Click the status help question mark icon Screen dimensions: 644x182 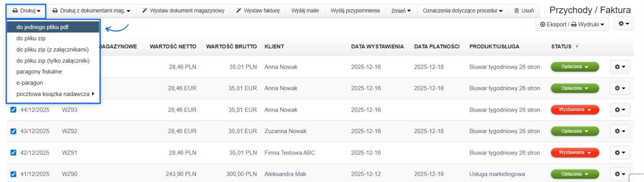point(577,47)
